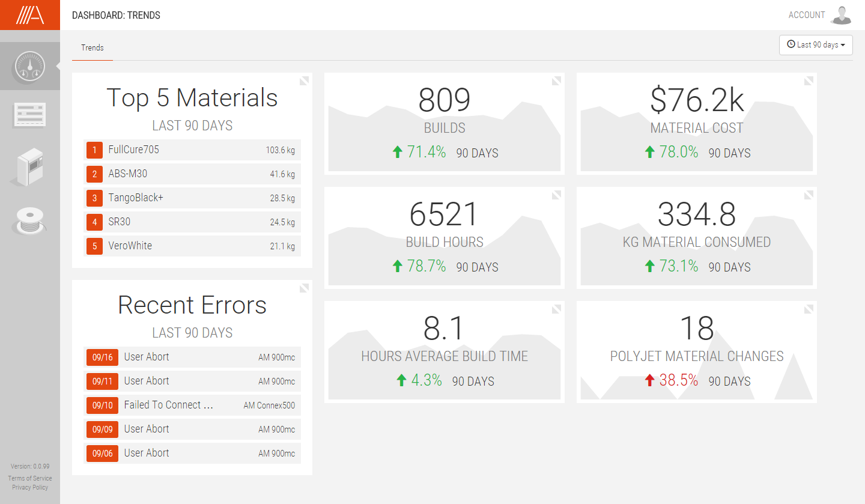Click the 103.6 kg value
The image size is (865, 504).
[281, 150]
